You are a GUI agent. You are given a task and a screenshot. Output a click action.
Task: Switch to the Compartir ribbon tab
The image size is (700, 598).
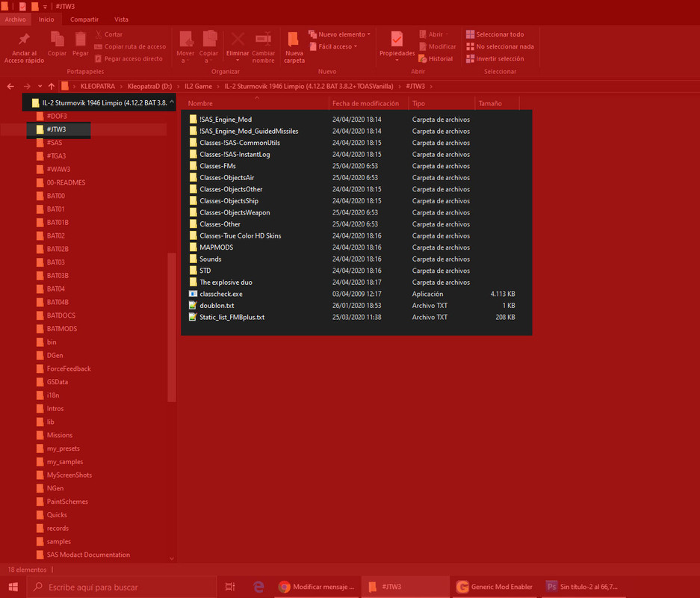pos(84,19)
